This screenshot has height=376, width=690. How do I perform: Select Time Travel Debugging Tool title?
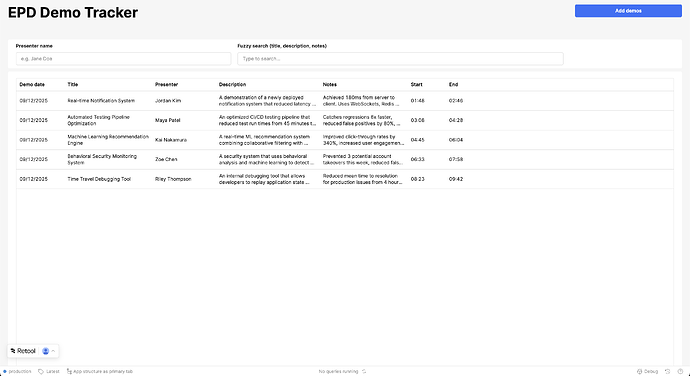[x=99, y=179]
